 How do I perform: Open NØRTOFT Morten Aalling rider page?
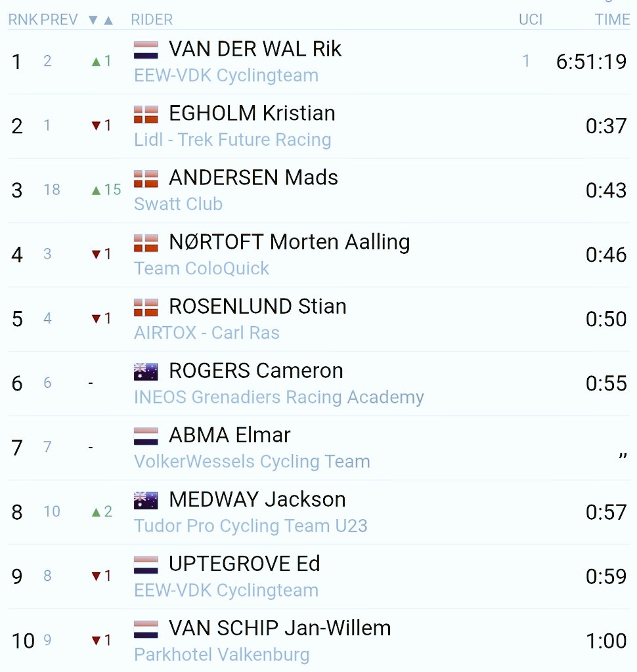289,242
